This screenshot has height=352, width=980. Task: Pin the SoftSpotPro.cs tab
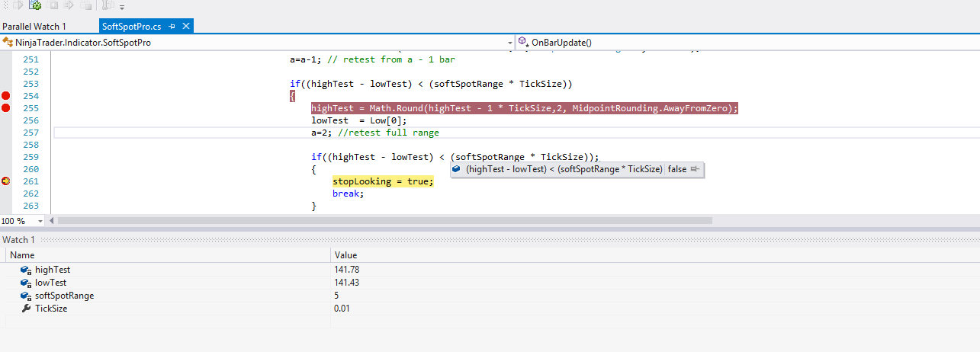tap(172, 27)
